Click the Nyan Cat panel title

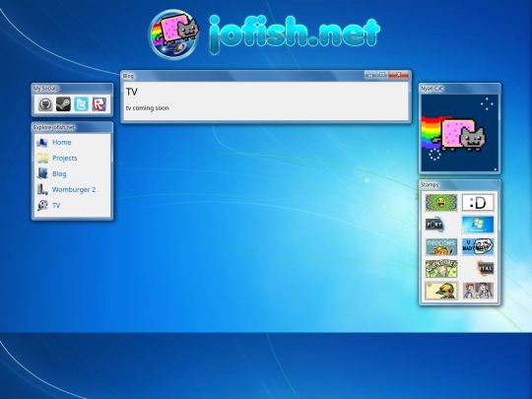pyautogui.click(x=432, y=89)
